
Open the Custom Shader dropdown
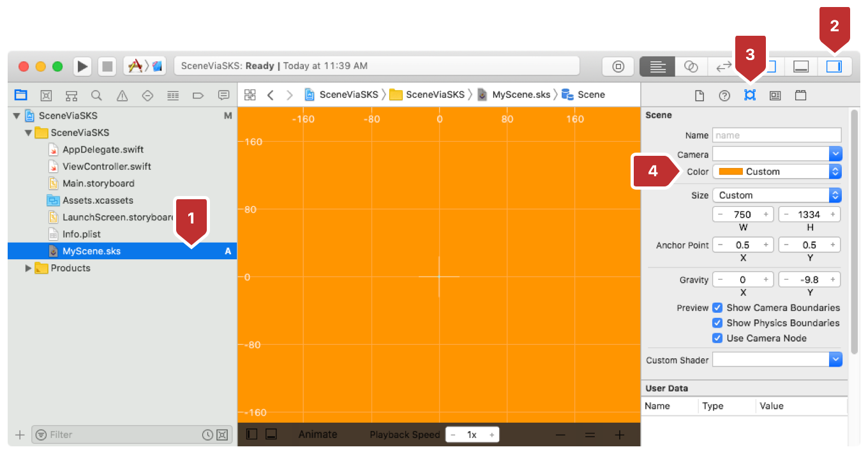(x=777, y=360)
